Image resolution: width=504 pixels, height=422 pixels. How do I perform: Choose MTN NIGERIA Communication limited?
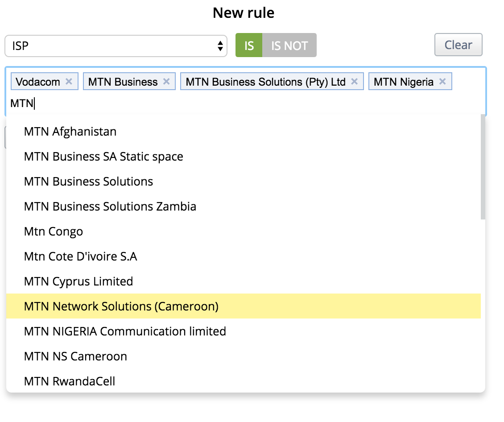tap(244, 331)
